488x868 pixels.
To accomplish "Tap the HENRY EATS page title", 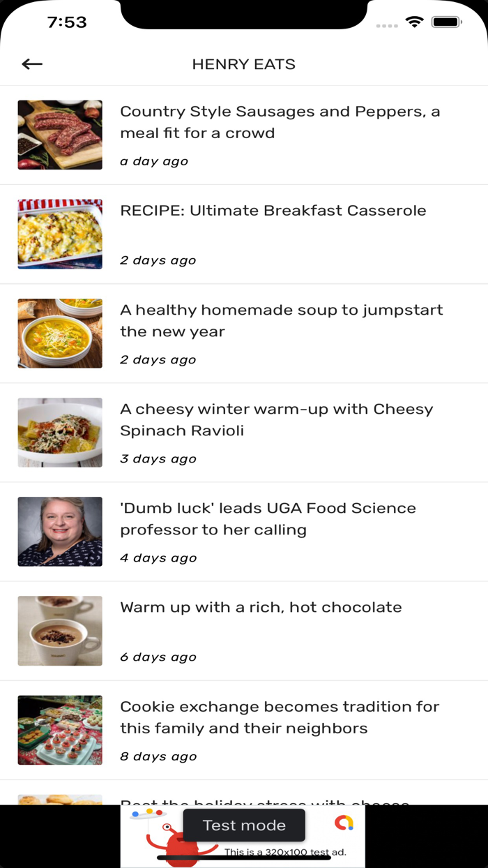I will pos(244,64).
